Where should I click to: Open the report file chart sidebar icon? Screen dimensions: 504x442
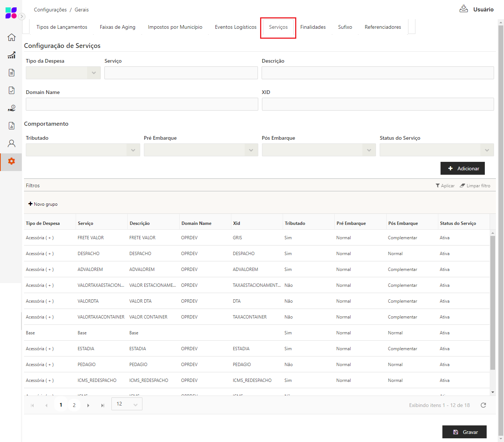pyautogui.click(x=11, y=126)
